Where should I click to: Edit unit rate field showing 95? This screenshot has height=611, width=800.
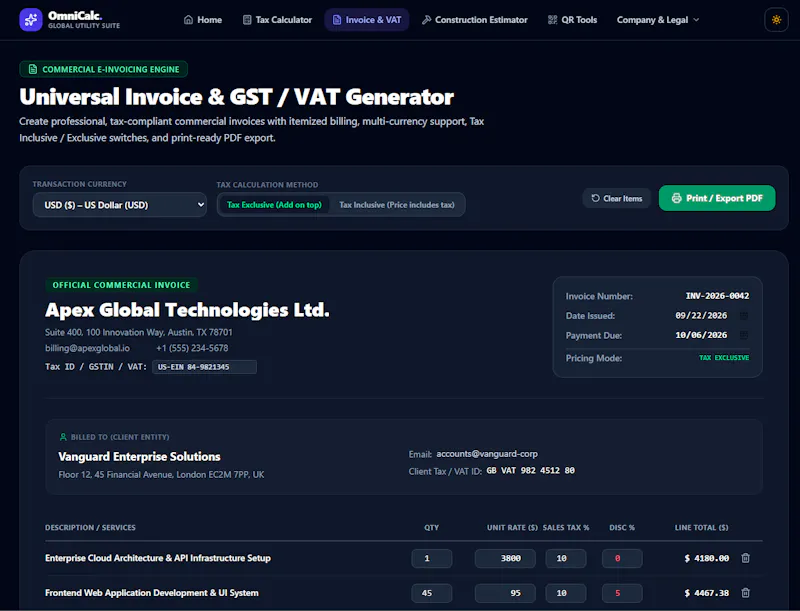pos(505,593)
